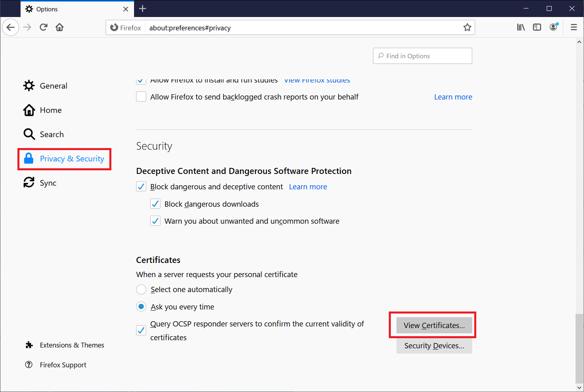This screenshot has width=584, height=392.
Task: Open the Sync settings section
Action: [x=48, y=182]
